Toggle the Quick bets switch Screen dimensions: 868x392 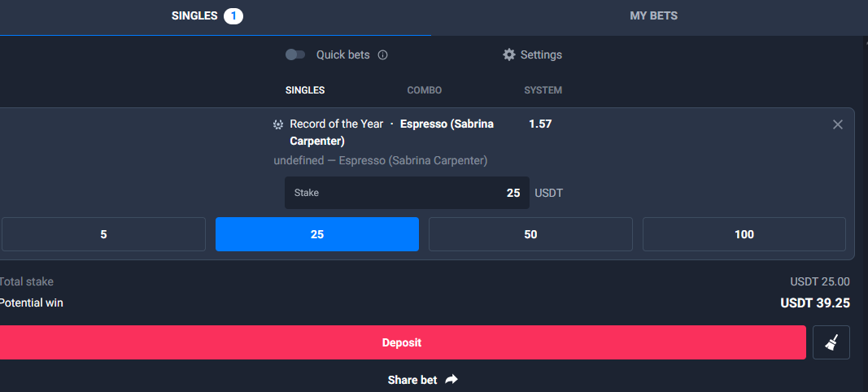coord(295,54)
